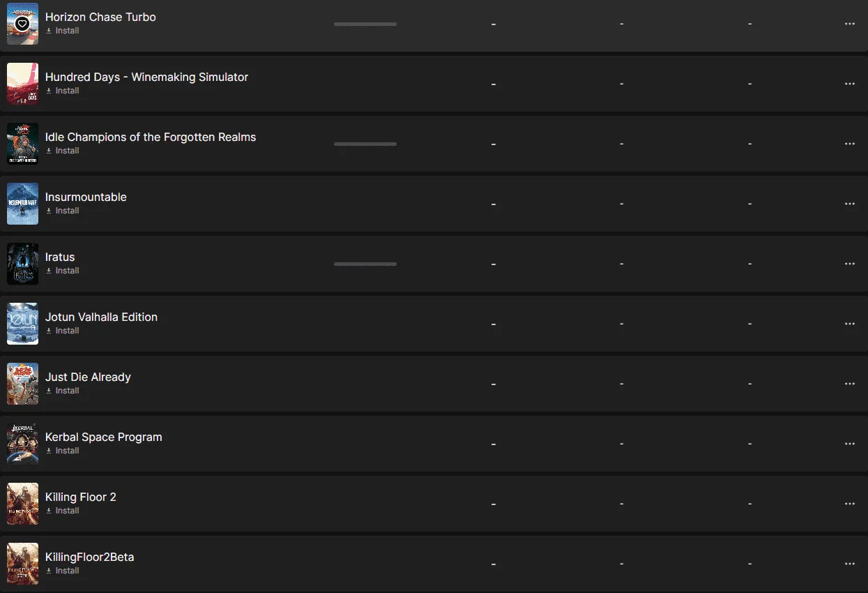Install Hundred Days - Winemaking Simulator
This screenshot has height=593, width=868.
(62, 91)
